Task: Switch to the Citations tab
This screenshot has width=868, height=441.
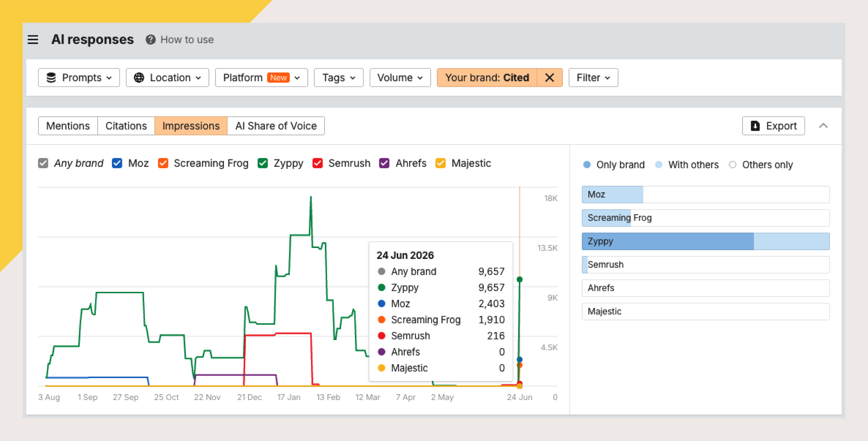Action: 126,126
